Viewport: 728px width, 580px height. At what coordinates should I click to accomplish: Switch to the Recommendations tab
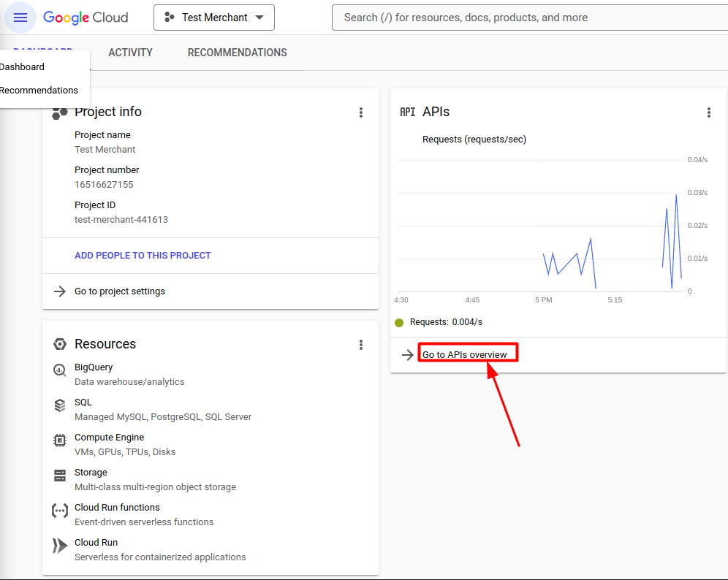(x=238, y=53)
